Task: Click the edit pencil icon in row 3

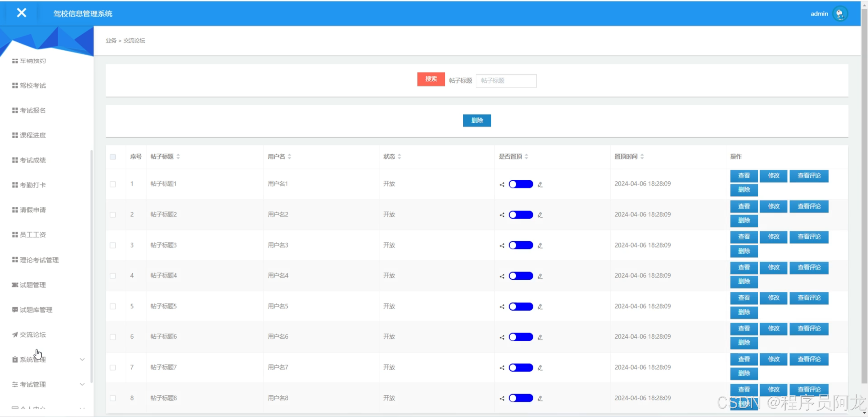Action: (x=540, y=245)
